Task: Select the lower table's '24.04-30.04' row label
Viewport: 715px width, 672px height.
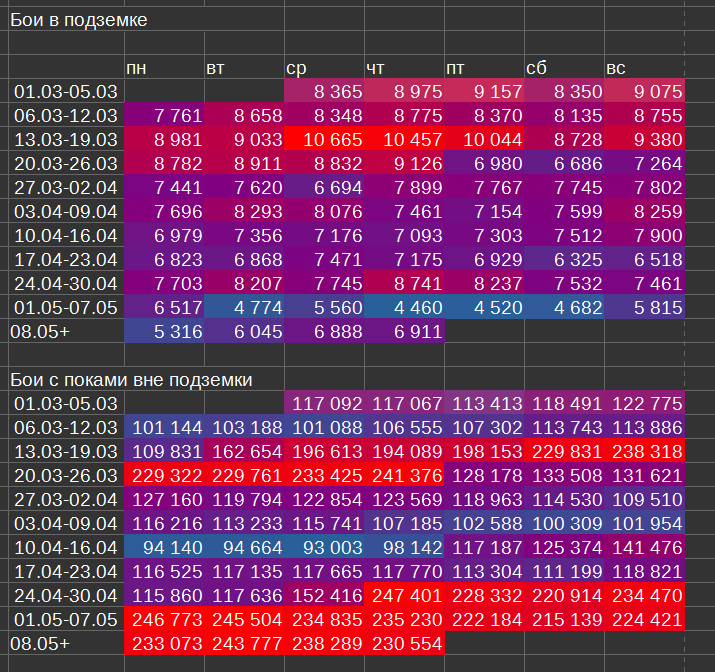Action: click(x=66, y=595)
